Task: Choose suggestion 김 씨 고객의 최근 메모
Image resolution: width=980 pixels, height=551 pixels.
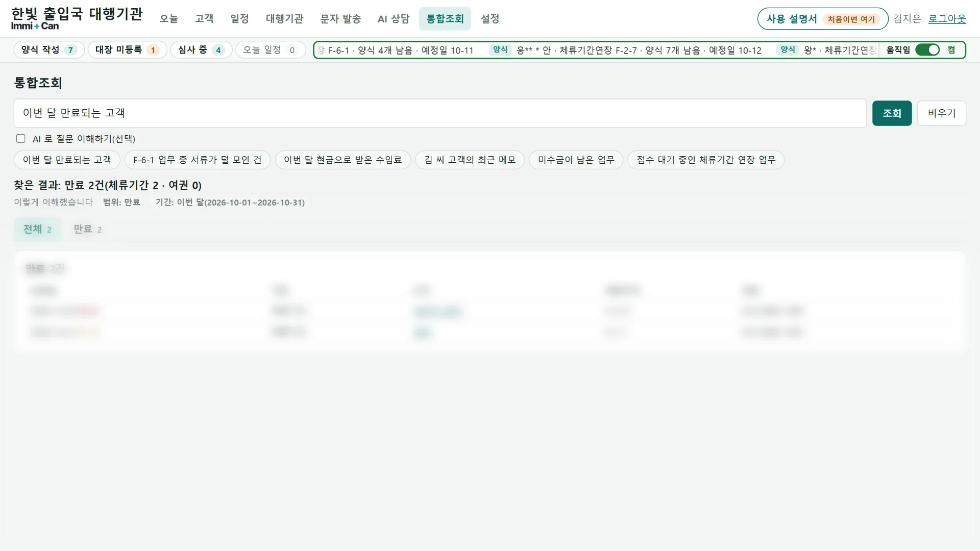Action: [x=470, y=160]
